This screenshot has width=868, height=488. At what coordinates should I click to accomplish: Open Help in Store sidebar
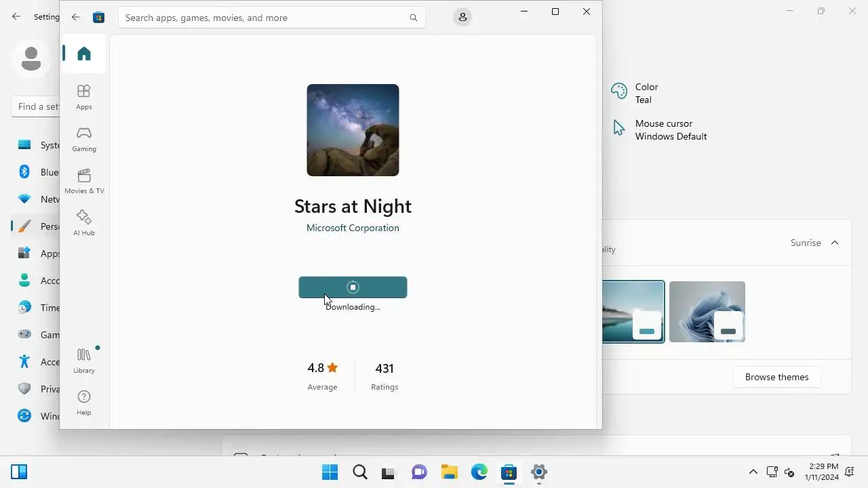[x=84, y=403]
